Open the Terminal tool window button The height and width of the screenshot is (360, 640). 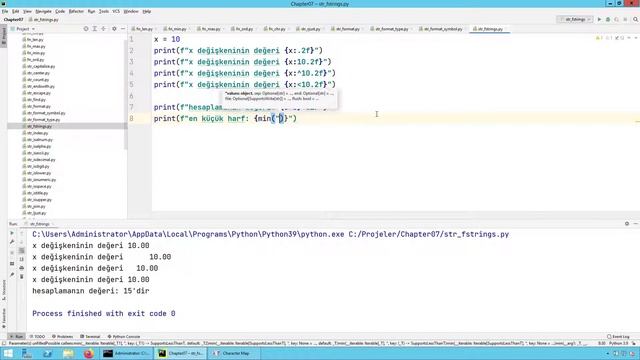tap(90, 337)
